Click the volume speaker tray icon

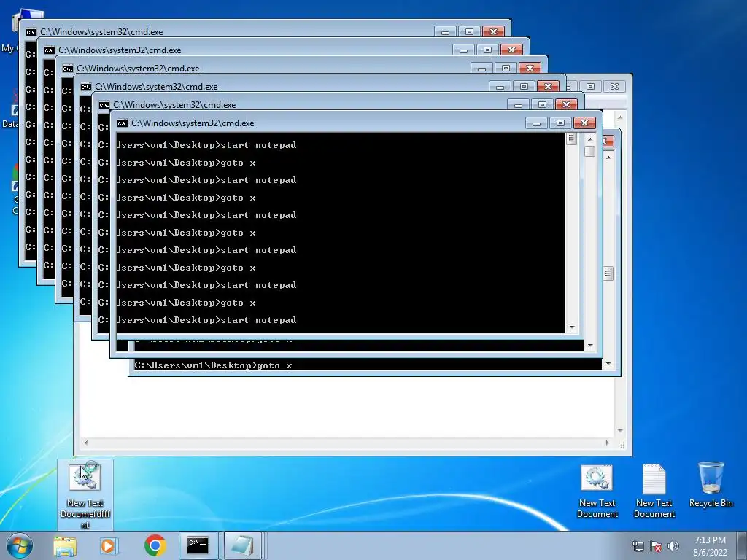(x=673, y=546)
